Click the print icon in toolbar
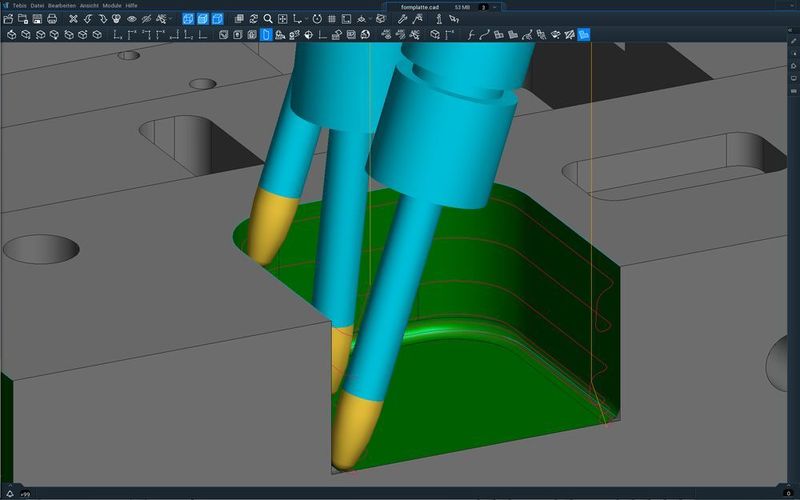800x500 pixels. [51, 19]
